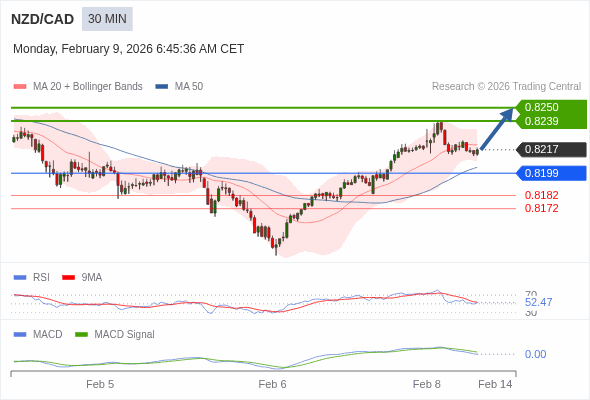Image resolution: width=590 pixels, height=400 pixels.
Task: Click the Feb 6 date axis label
Action: [272, 384]
